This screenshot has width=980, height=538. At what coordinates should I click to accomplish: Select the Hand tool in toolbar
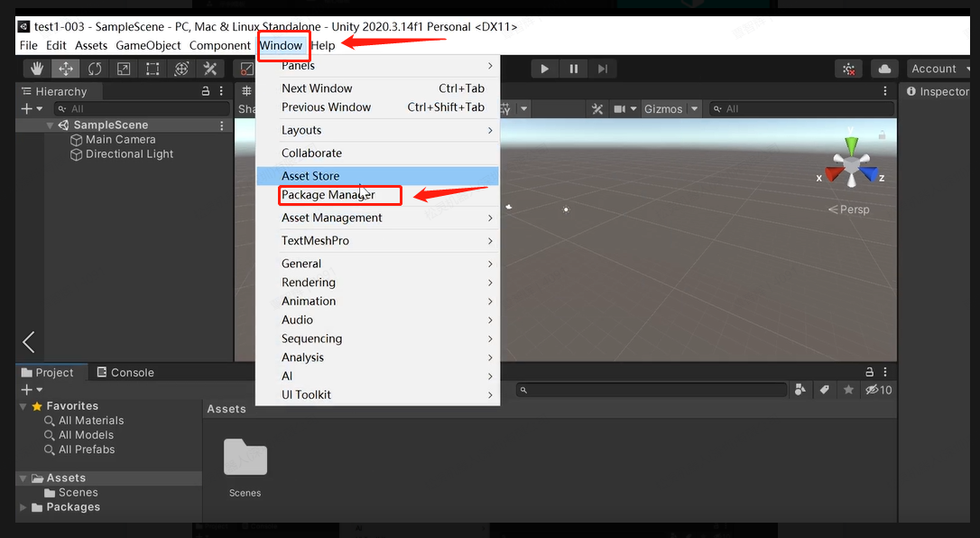[37, 69]
